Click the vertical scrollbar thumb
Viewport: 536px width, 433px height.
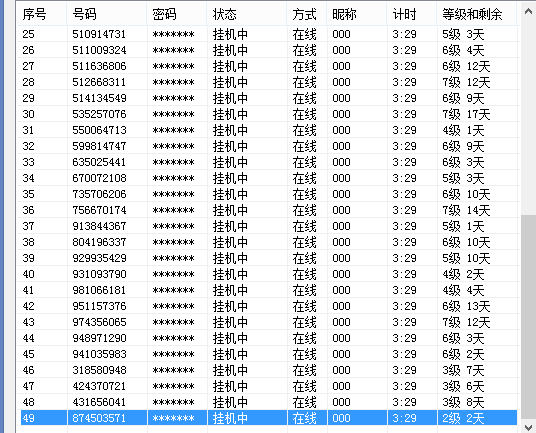(528, 318)
